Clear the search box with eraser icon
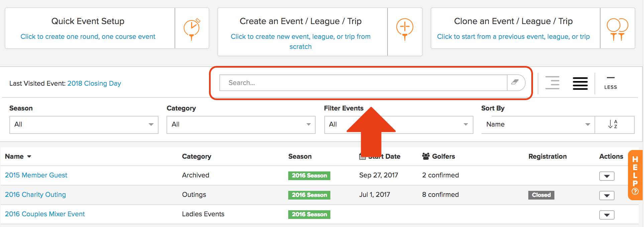Screen dimensions: 644x227 [516, 82]
